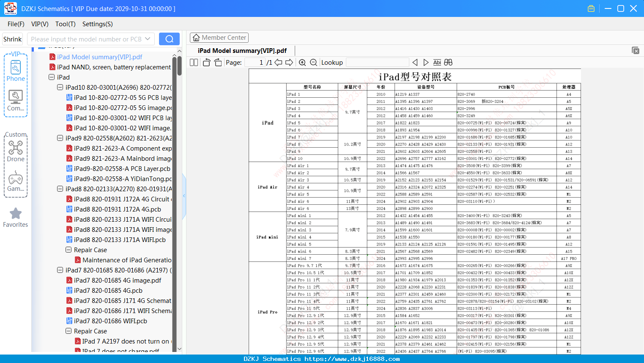Click the blue search button
The image size is (644, 363).
[169, 39]
